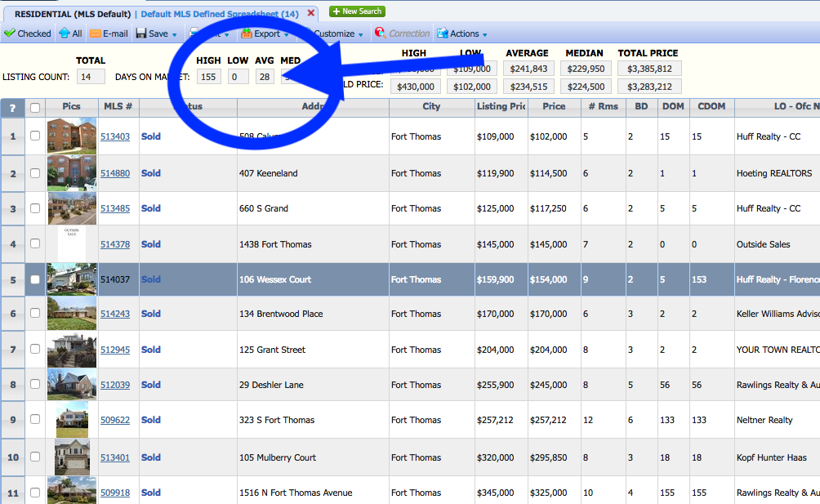
Task: Click the Actions toolbar icon
Action: click(443, 33)
